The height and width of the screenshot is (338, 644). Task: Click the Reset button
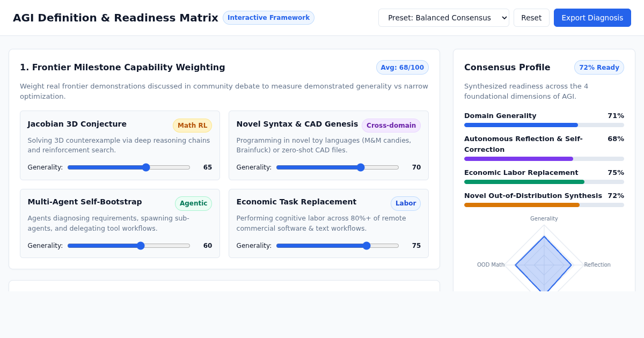pyautogui.click(x=531, y=18)
